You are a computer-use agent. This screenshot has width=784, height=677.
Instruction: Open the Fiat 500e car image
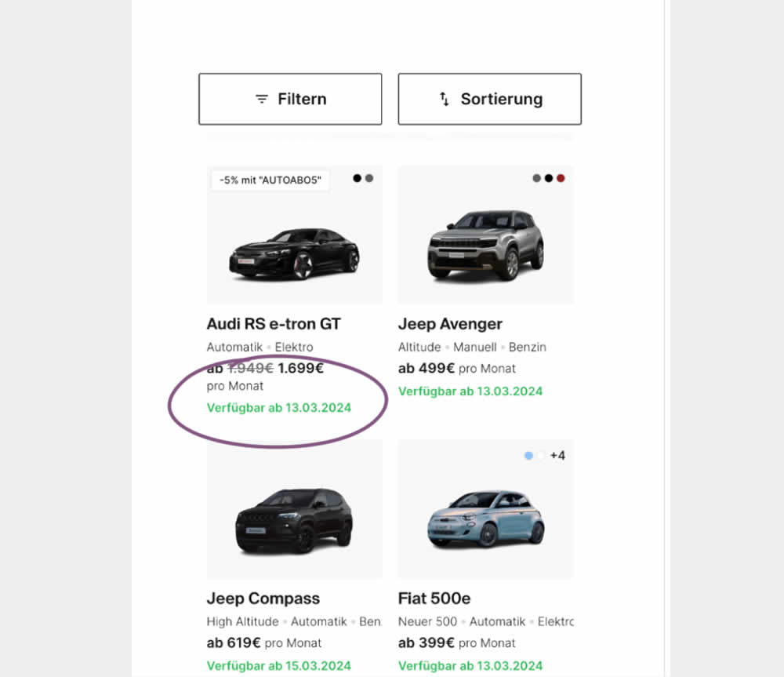coord(485,518)
